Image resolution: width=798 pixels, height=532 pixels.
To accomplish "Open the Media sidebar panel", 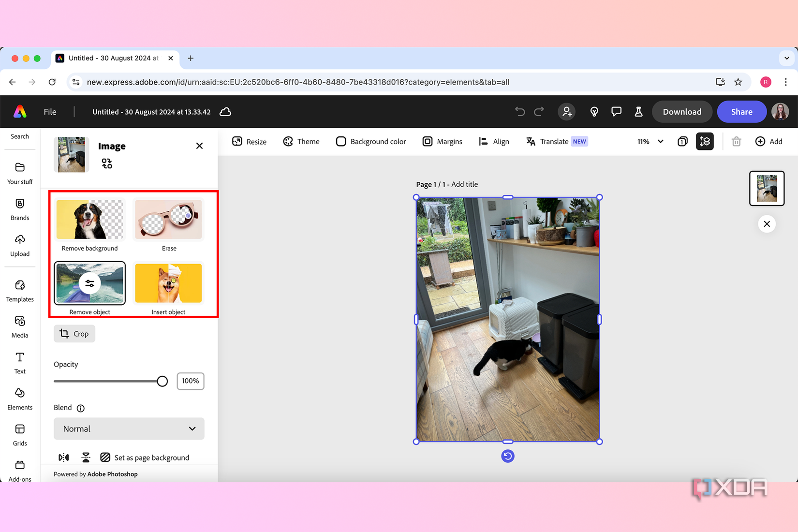I will pos(20,327).
